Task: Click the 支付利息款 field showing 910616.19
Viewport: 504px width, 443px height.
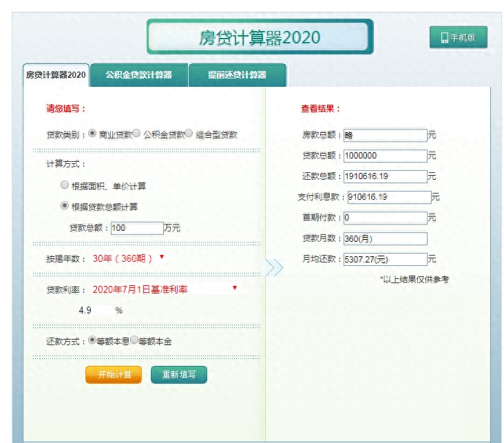Action: (x=389, y=197)
